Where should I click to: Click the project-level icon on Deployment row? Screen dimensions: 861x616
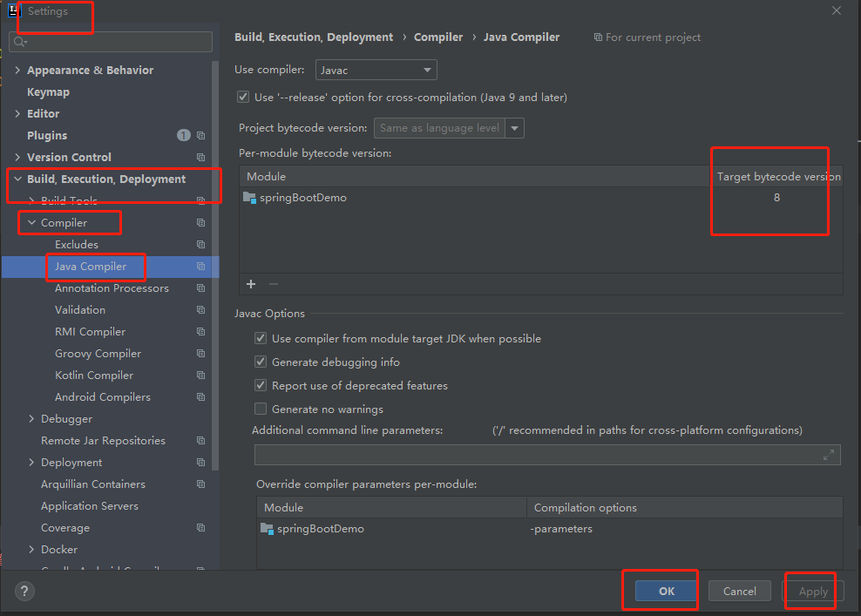[x=201, y=463]
